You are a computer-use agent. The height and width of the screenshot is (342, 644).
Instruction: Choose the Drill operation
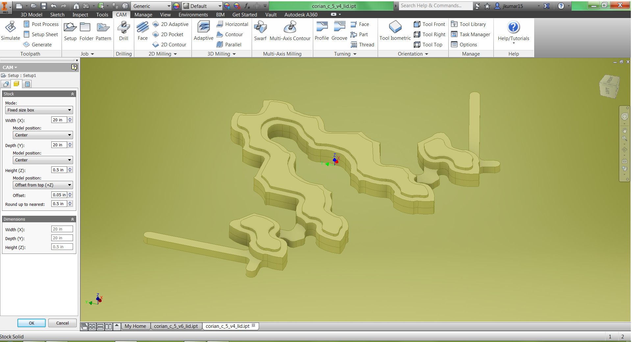click(124, 31)
